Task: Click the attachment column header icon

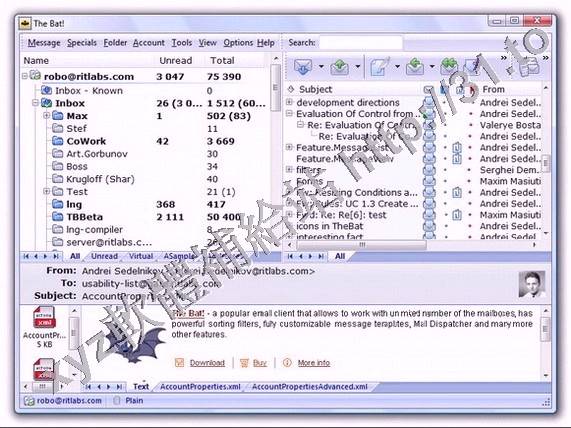Action: coord(459,89)
